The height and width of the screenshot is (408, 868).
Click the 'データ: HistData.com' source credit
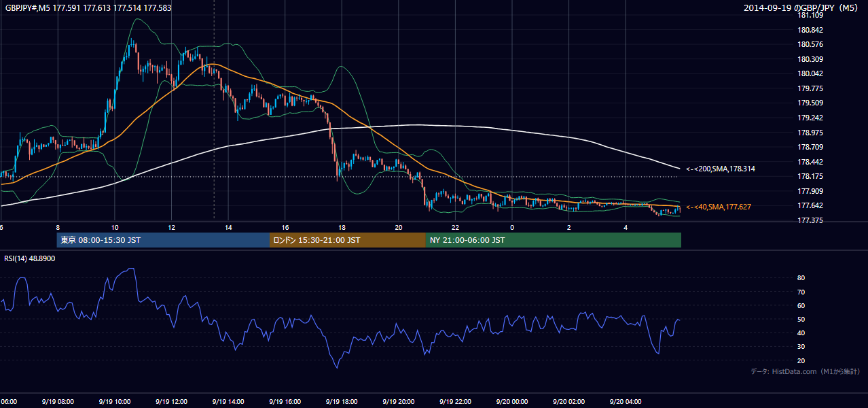point(806,371)
